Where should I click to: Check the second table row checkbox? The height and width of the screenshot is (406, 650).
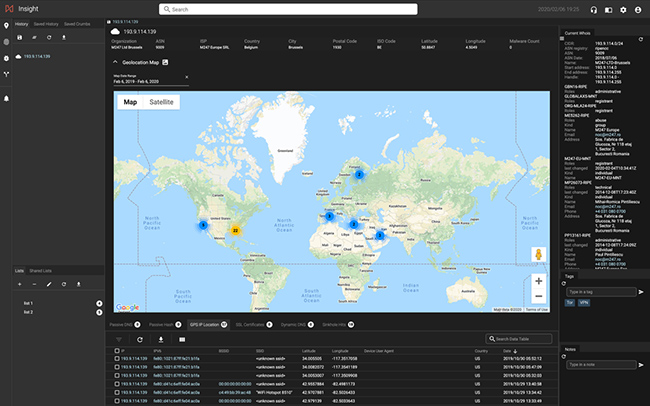click(x=117, y=369)
